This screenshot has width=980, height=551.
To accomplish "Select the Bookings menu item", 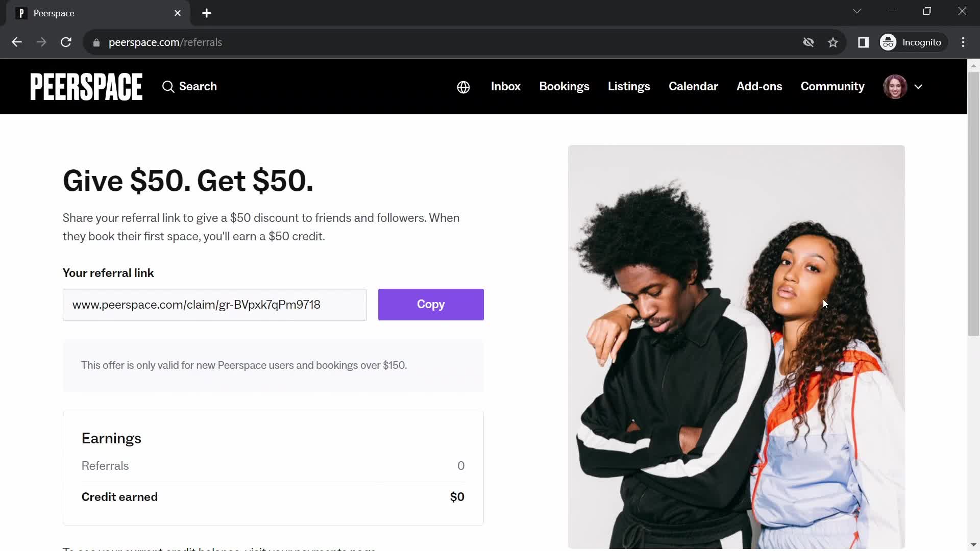I will (x=565, y=86).
